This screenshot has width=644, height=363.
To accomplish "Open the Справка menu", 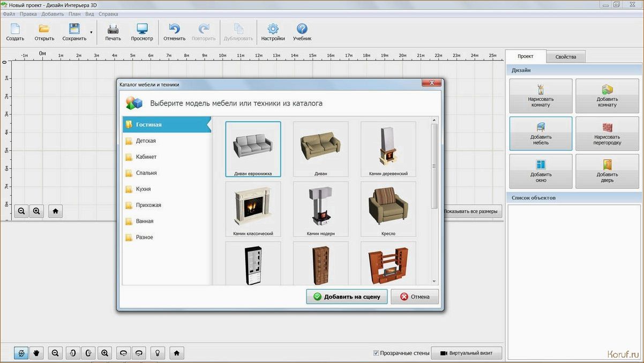I will pos(109,14).
